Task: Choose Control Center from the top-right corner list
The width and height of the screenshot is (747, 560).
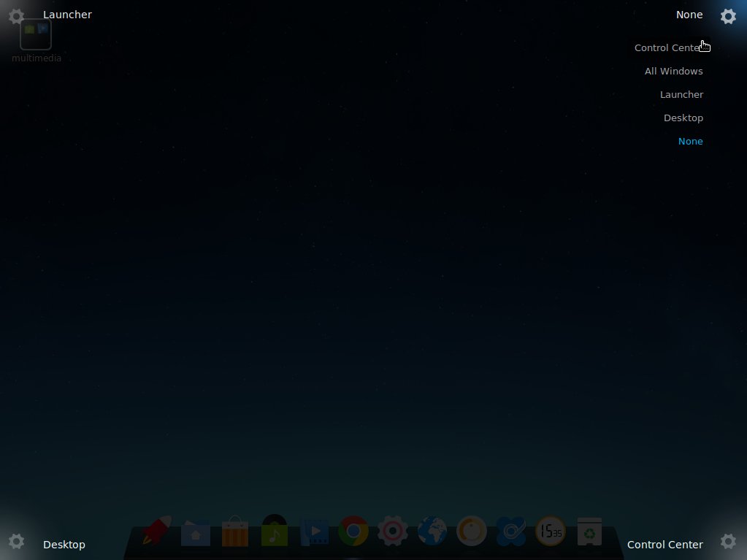Action: tap(669, 48)
